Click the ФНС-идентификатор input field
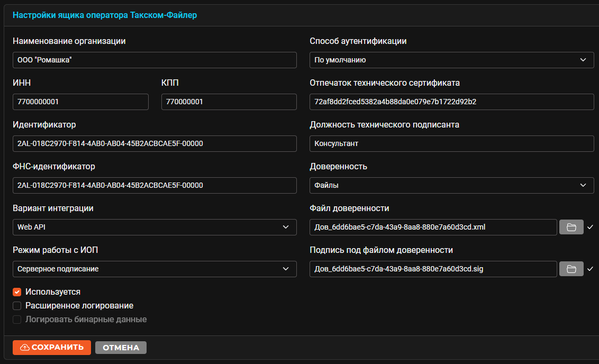599x364 pixels. [x=155, y=185]
